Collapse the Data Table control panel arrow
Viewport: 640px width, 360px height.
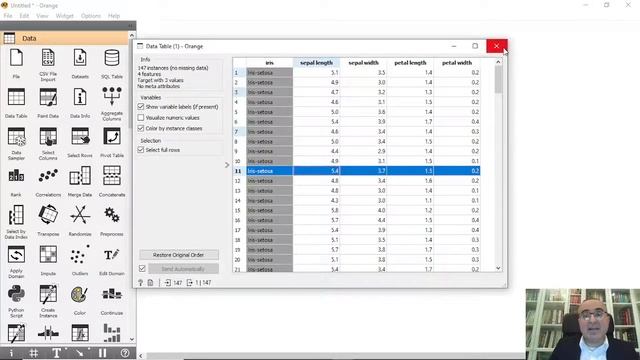(227, 165)
